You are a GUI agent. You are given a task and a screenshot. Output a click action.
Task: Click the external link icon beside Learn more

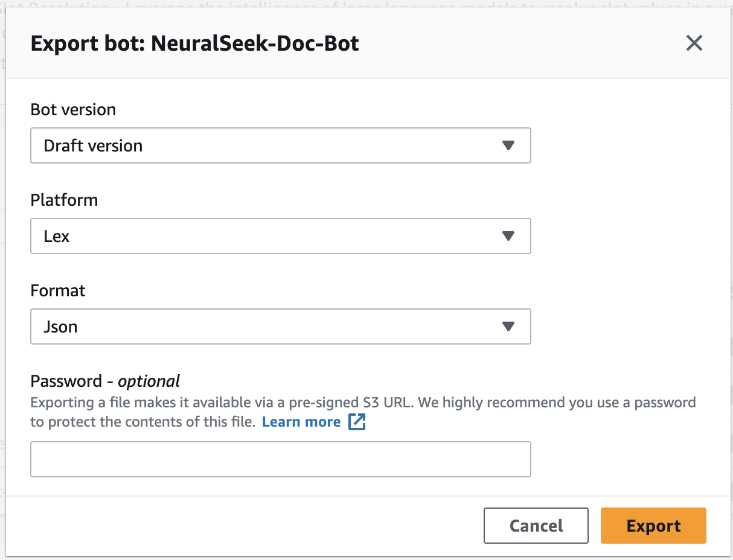[357, 422]
